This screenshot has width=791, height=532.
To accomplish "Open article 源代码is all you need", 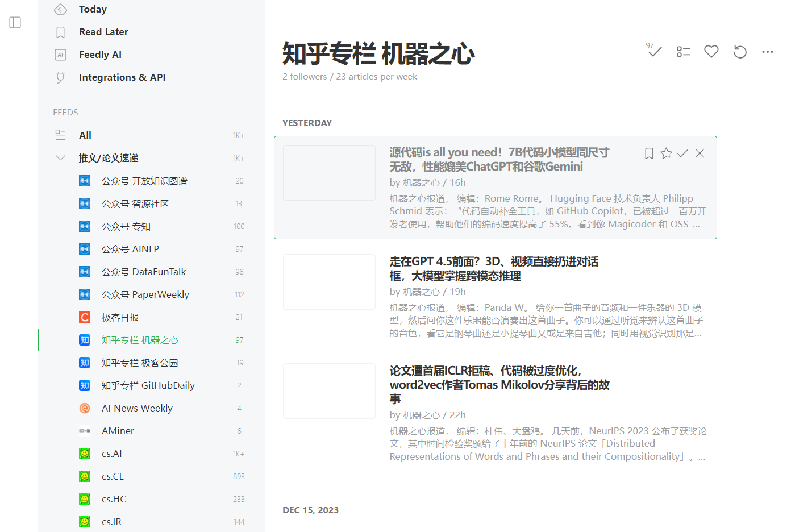I will tap(499, 159).
